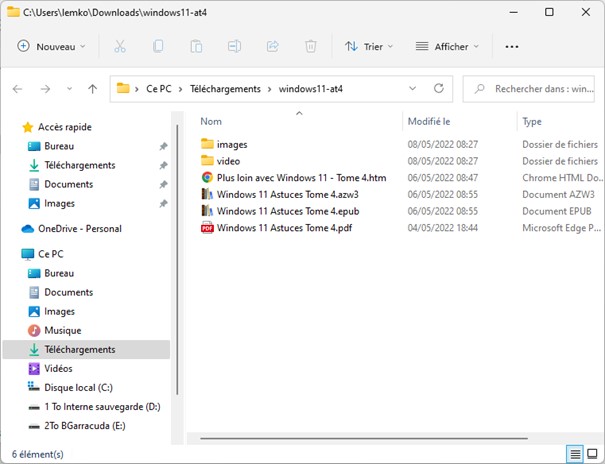The height and width of the screenshot is (464, 605).
Task: Click the Paste clipboard icon
Action: click(196, 46)
